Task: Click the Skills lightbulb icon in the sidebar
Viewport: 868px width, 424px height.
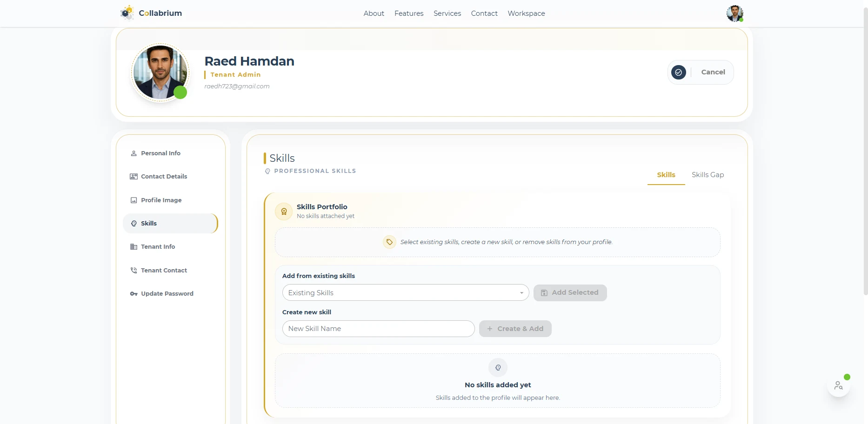Action: point(134,224)
